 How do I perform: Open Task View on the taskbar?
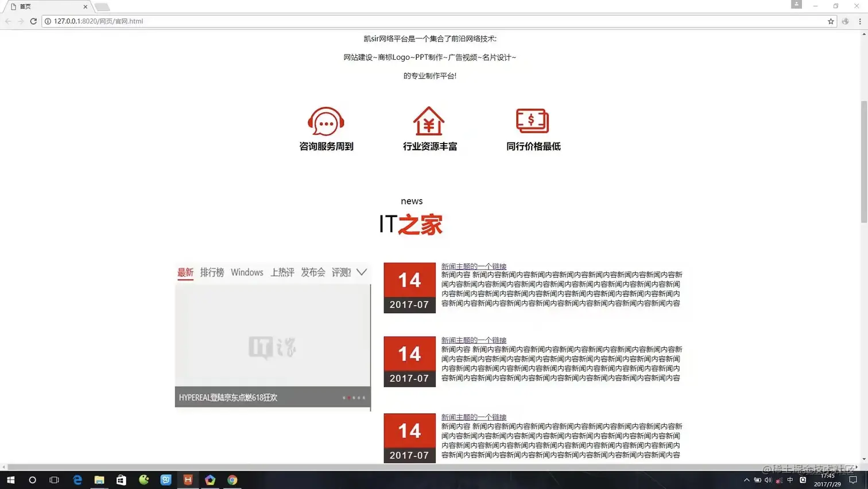pos(54,480)
